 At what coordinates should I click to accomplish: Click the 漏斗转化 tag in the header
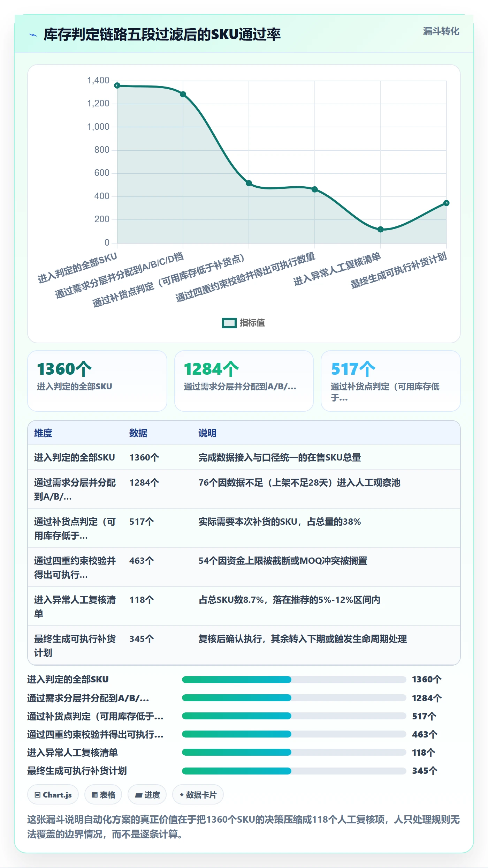pyautogui.click(x=441, y=31)
